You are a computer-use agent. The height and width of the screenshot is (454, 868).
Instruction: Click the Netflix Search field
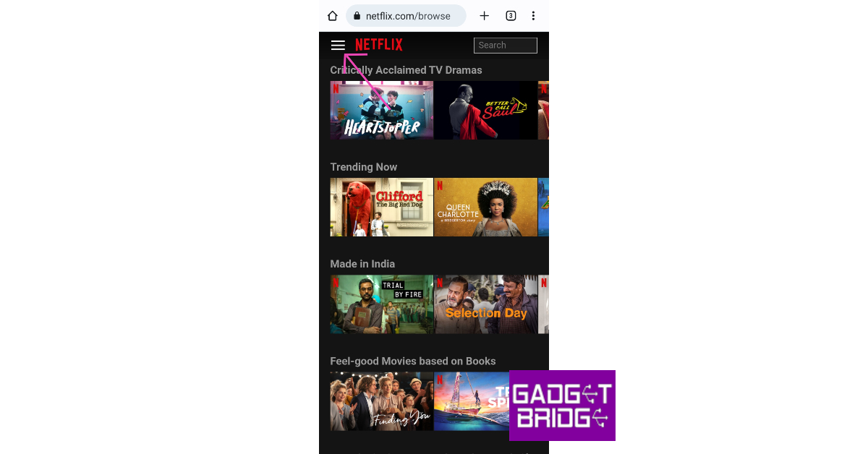pyautogui.click(x=506, y=46)
